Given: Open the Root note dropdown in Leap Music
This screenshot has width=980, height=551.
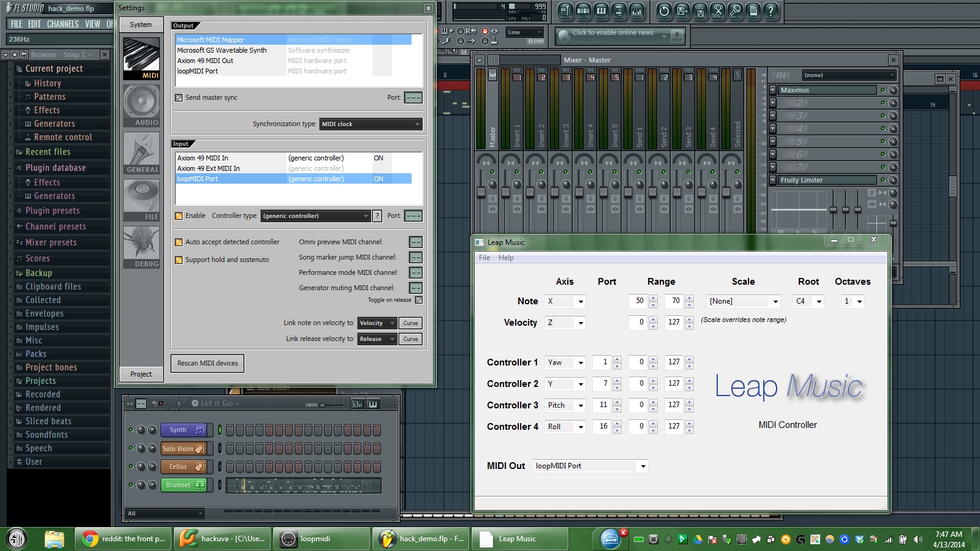Looking at the screenshot, I should pyautogui.click(x=809, y=301).
